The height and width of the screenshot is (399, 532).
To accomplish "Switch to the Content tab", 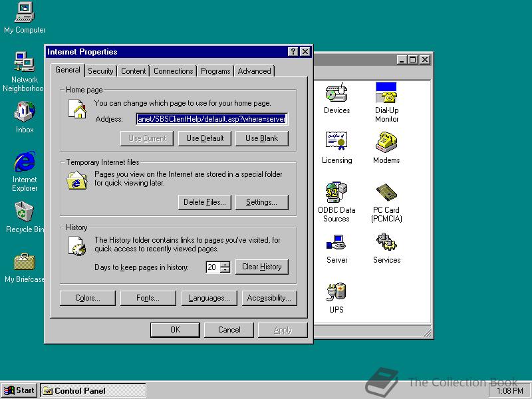I will 134,71.
